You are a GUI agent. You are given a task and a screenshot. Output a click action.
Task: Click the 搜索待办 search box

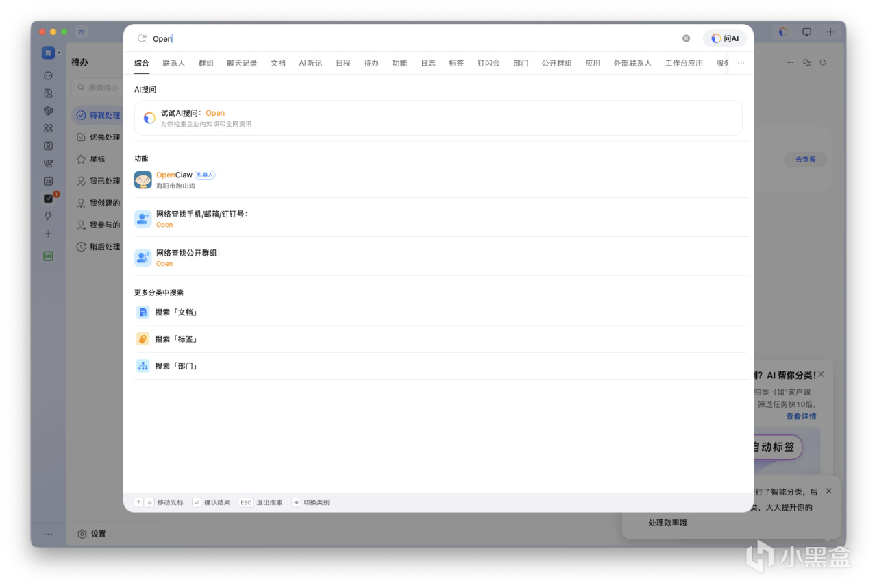coord(98,88)
